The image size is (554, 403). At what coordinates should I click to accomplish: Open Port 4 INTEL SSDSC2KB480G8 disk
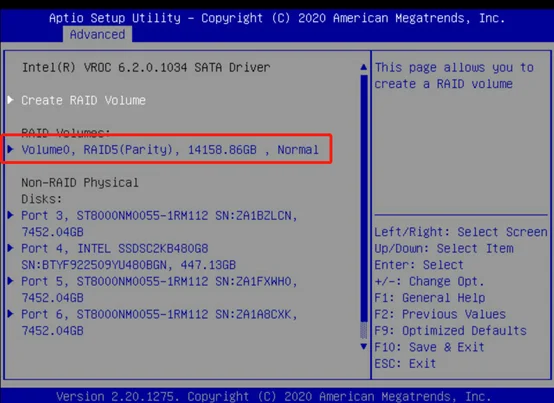pos(129,257)
